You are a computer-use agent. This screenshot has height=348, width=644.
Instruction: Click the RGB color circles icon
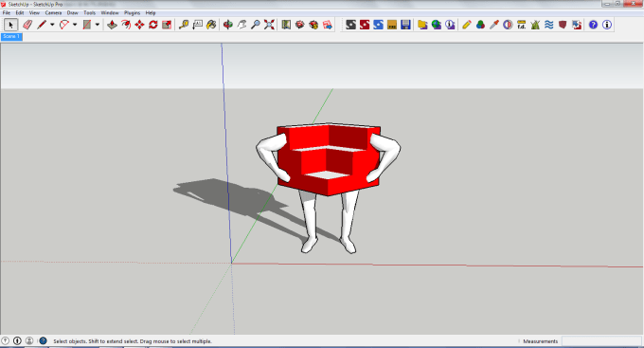[480, 25]
